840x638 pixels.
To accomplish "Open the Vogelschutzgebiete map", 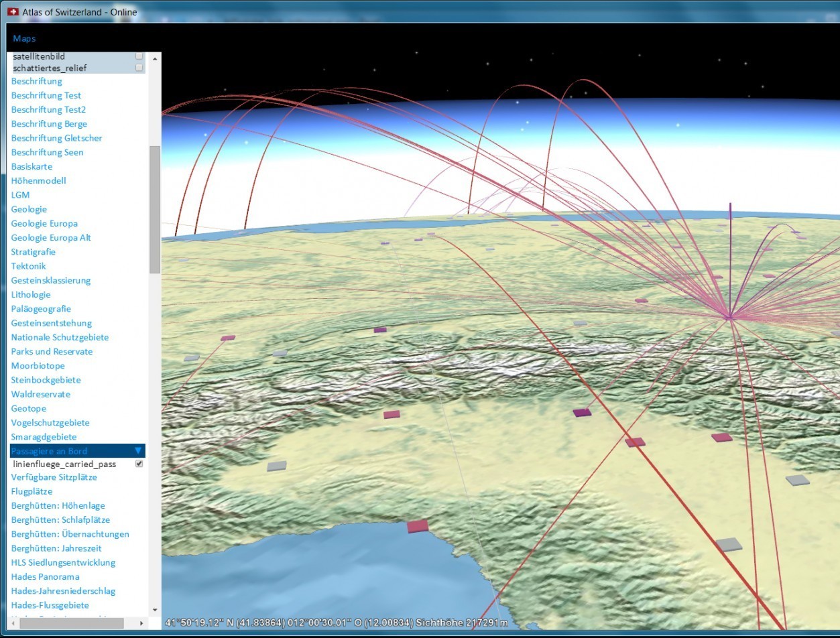I will (x=50, y=423).
